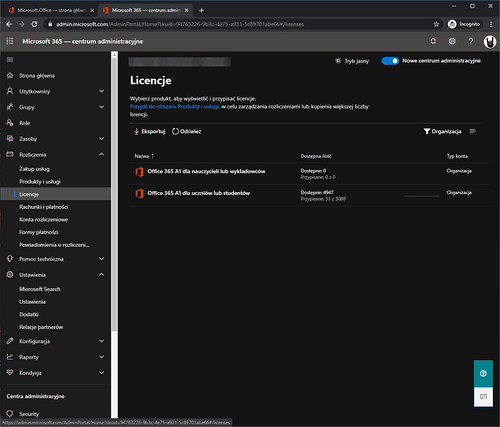500x427 pixels.
Task: Open Konta rozliczeniowe
Action: coord(44,220)
